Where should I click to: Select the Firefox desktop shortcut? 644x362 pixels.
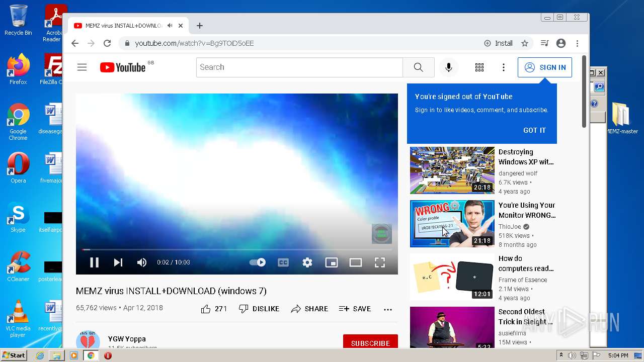click(x=18, y=69)
